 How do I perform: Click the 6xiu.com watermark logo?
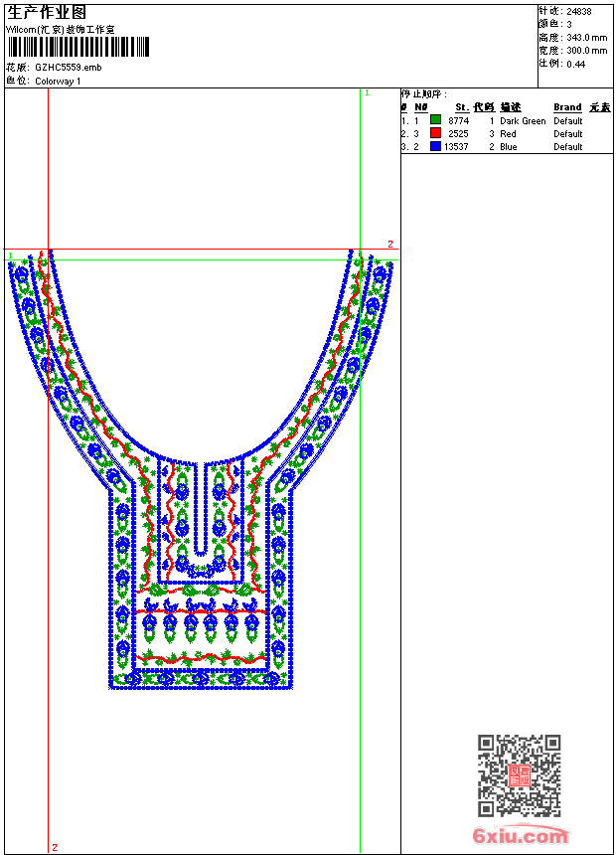click(x=521, y=837)
